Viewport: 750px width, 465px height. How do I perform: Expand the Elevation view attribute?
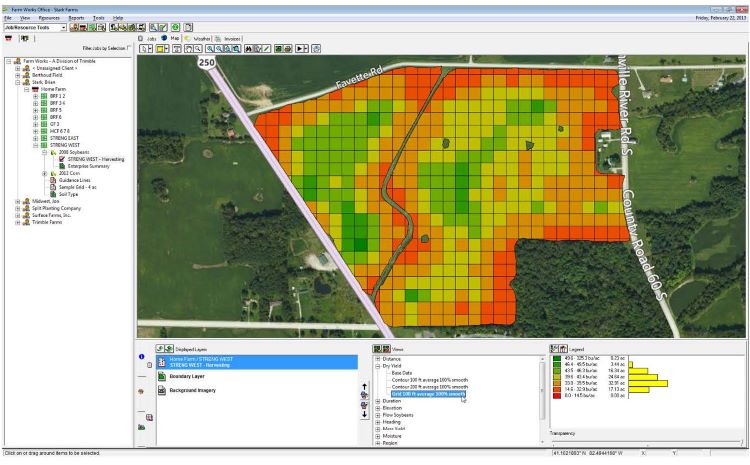[377, 408]
